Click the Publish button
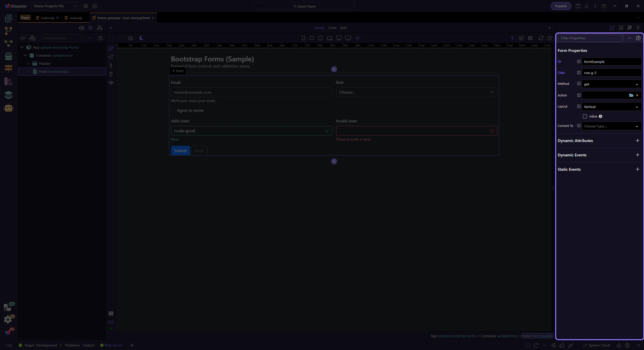Screen dimensions: 644x350 [x=561, y=6]
